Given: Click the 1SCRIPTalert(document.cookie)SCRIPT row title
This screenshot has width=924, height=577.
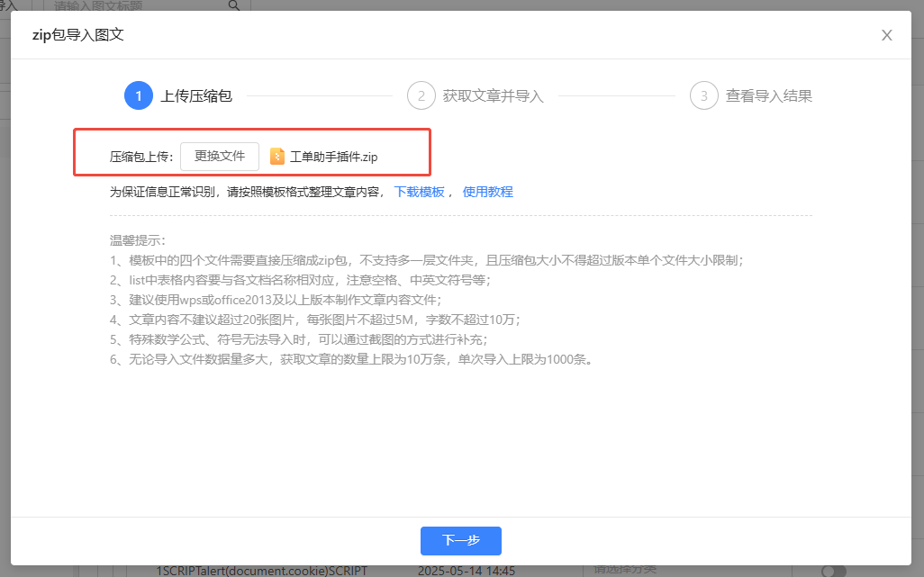Looking at the screenshot, I should pyautogui.click(x=262, y=571).
